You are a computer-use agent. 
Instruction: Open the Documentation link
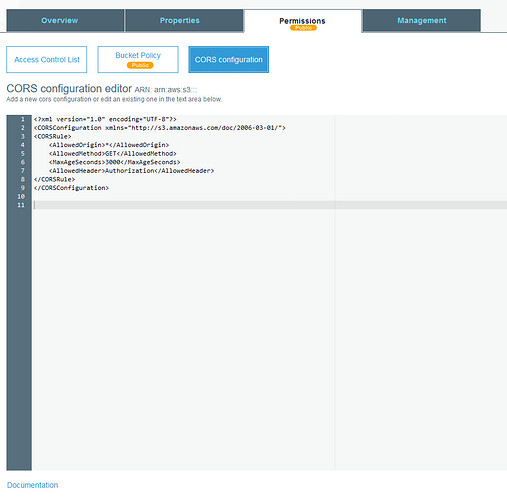[32, 485]
